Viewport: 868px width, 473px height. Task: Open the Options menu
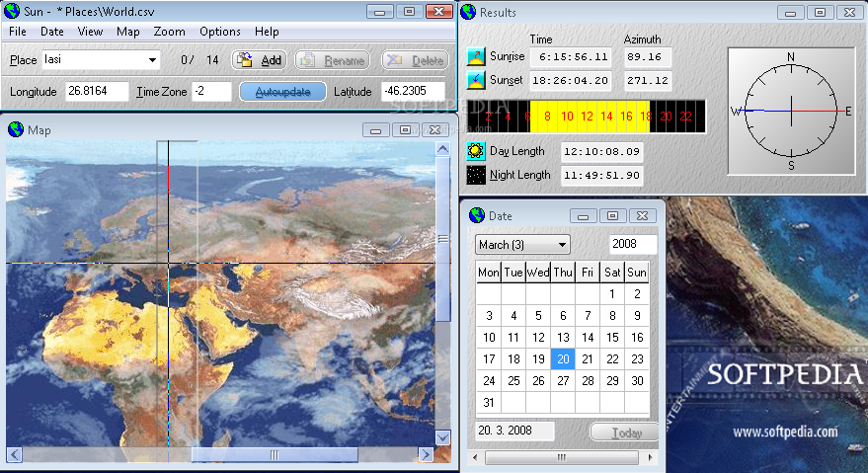[x=220, y=32]
